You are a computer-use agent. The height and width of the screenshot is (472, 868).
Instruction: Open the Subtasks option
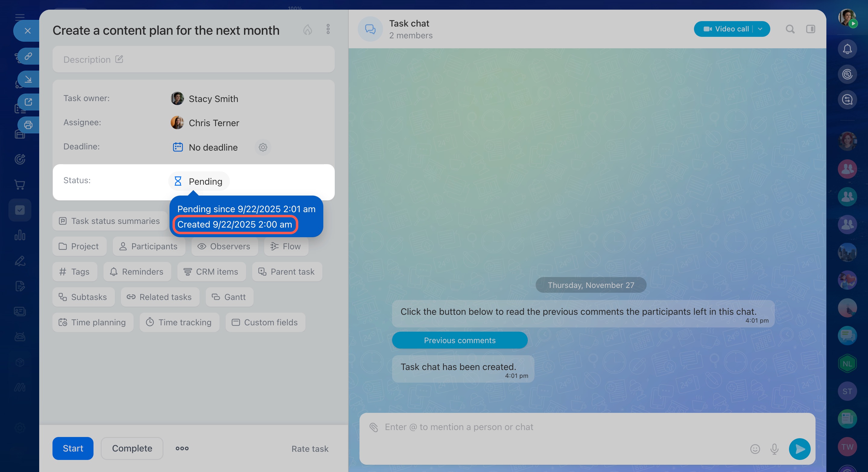pyautogui.click(x=83, y=297)
